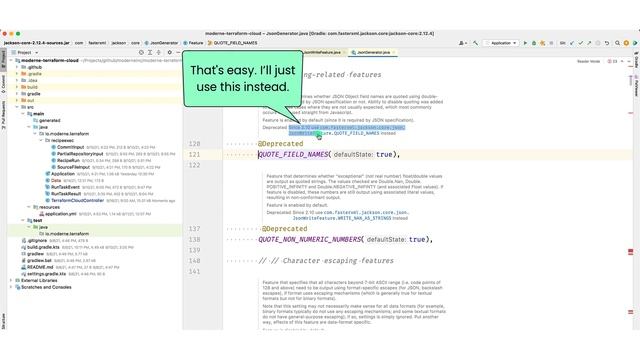Open the Structure tool window

tap(3, 321)
